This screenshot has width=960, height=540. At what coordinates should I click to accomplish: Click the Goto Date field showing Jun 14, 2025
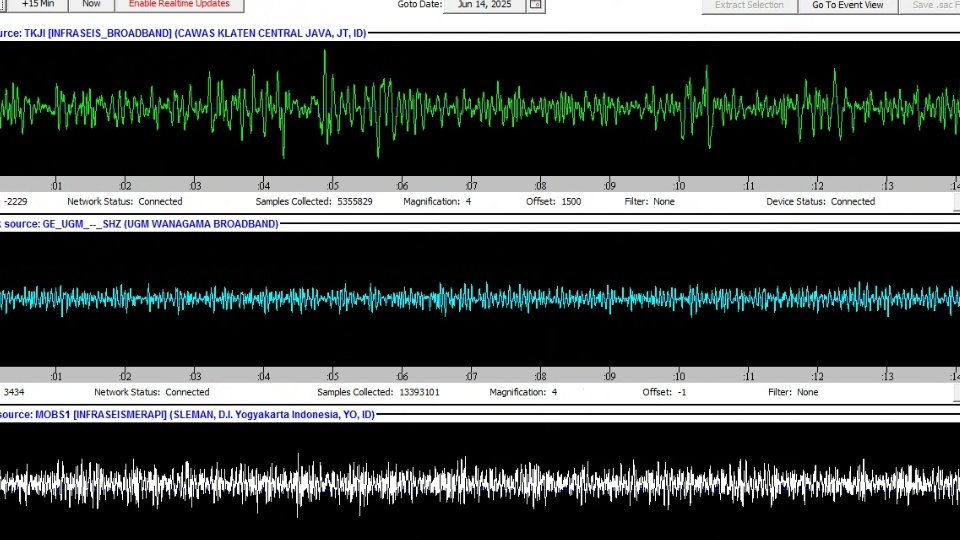pyautogui.click(x=484, y=4)
